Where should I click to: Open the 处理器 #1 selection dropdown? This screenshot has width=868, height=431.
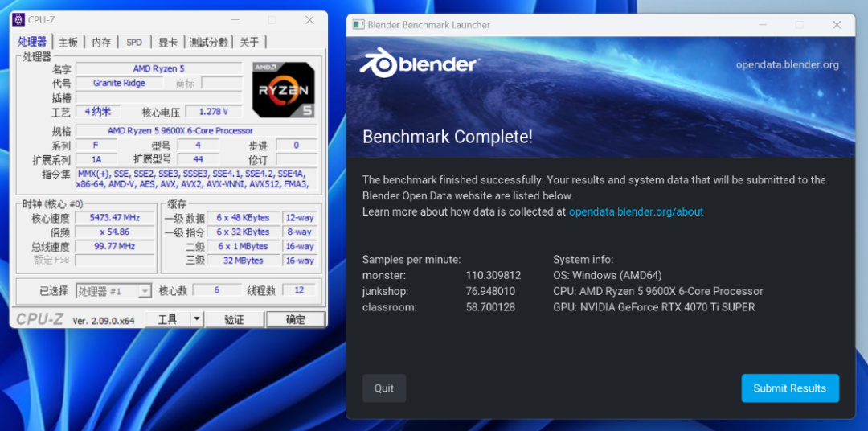(113, 291)
